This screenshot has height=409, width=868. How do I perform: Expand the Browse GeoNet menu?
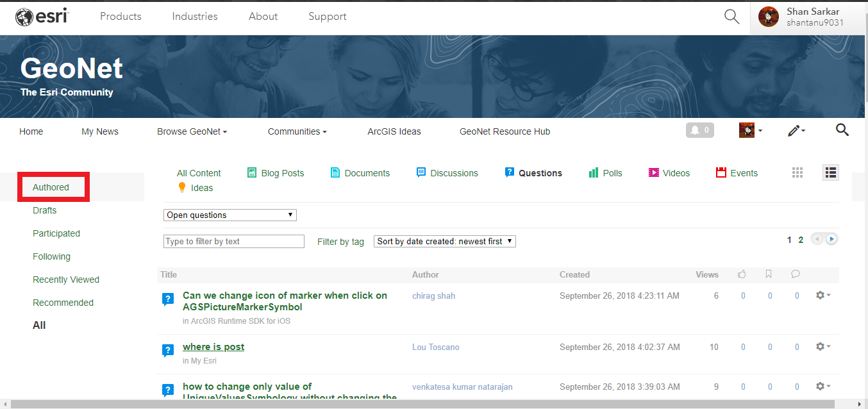pyautogui.click(x=192, y=131)
